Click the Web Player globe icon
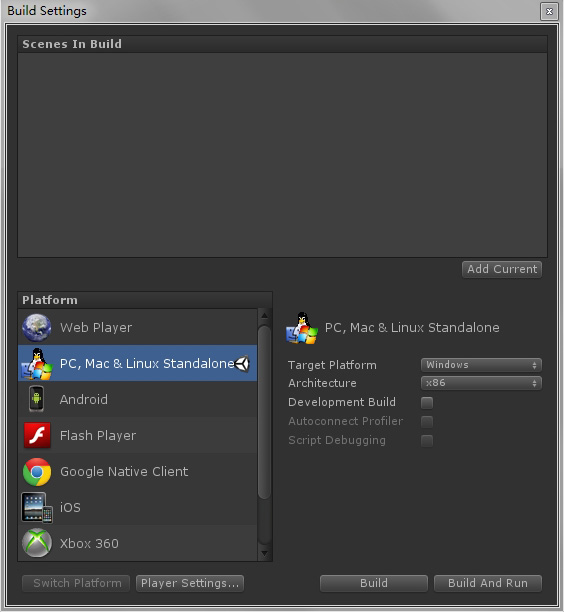The image size is (564, 612). [37, 327]
